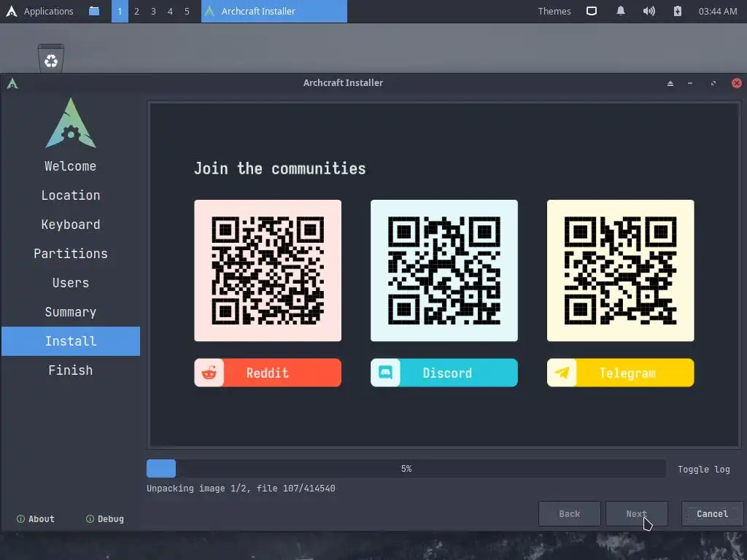Click the volume speaker icon

coord(649,11)
